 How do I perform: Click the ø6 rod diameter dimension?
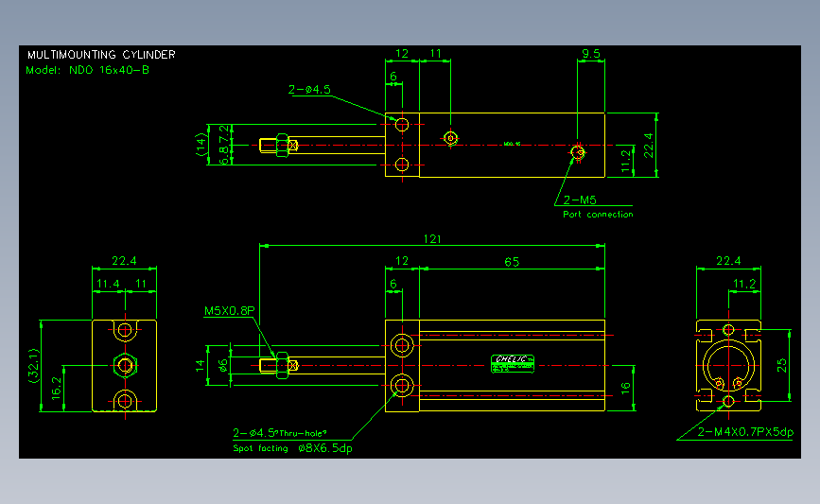click(224, 365)
